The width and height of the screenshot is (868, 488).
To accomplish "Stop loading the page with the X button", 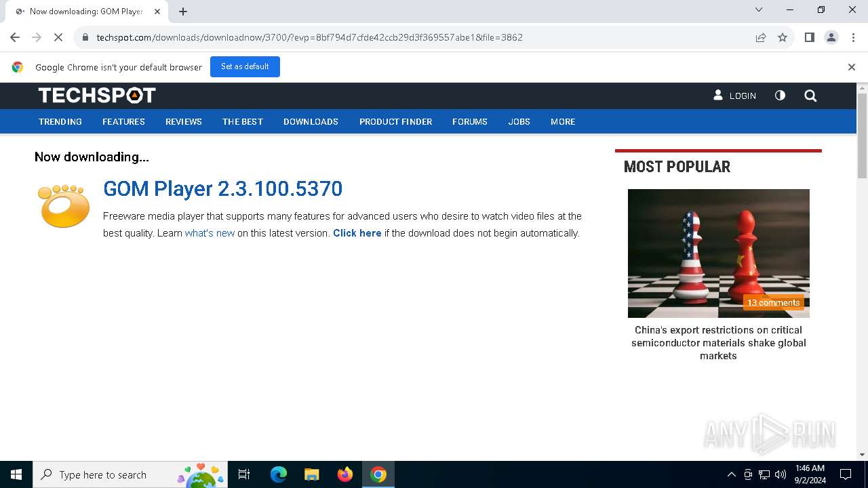I will pos(58,37).
